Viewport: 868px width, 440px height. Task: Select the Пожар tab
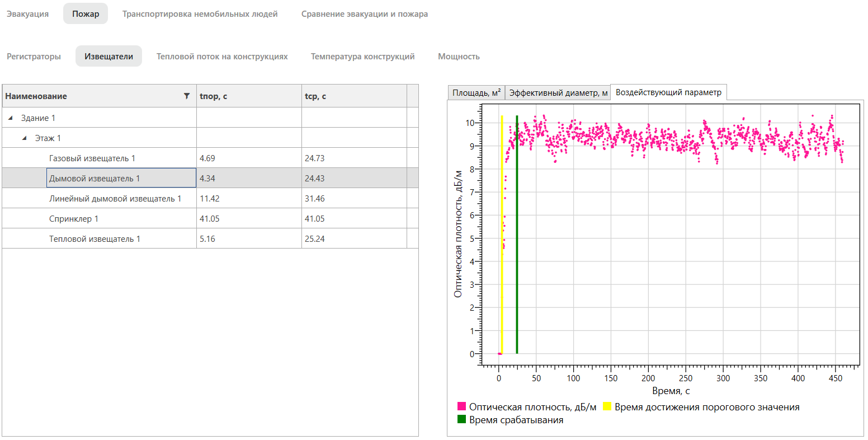86,14
